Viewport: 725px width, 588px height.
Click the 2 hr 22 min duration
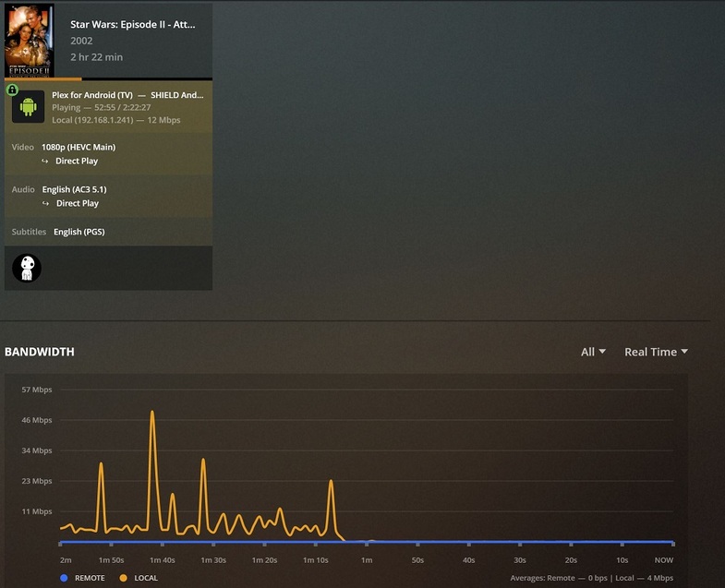tap(97, 57)
